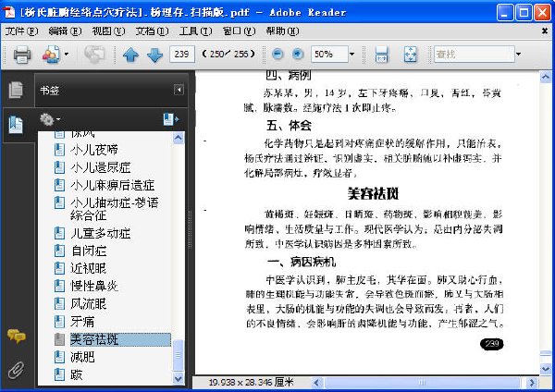555x392 pixels.
Task: Select bookmark 减肥
Action: [82, 357]
